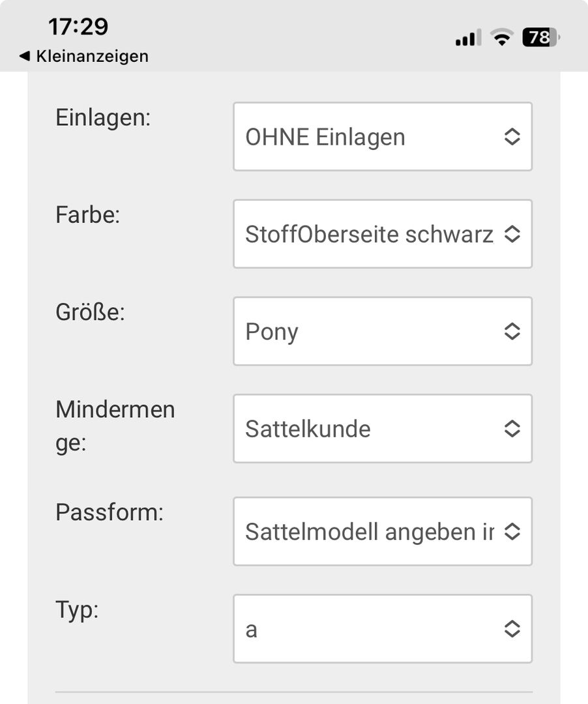Click the up-down chevron in Größe field
588x704 pixels.
click(512, 331)
